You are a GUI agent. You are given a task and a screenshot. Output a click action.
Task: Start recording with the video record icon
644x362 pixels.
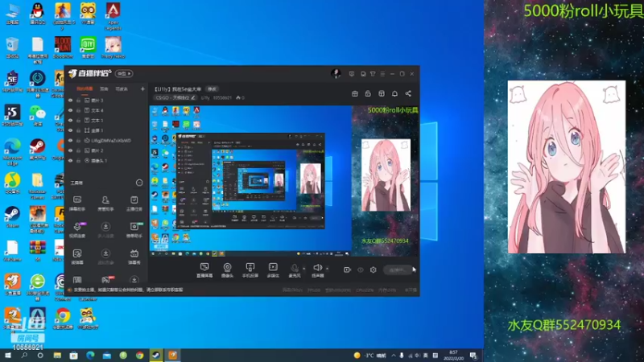[347, 269]
